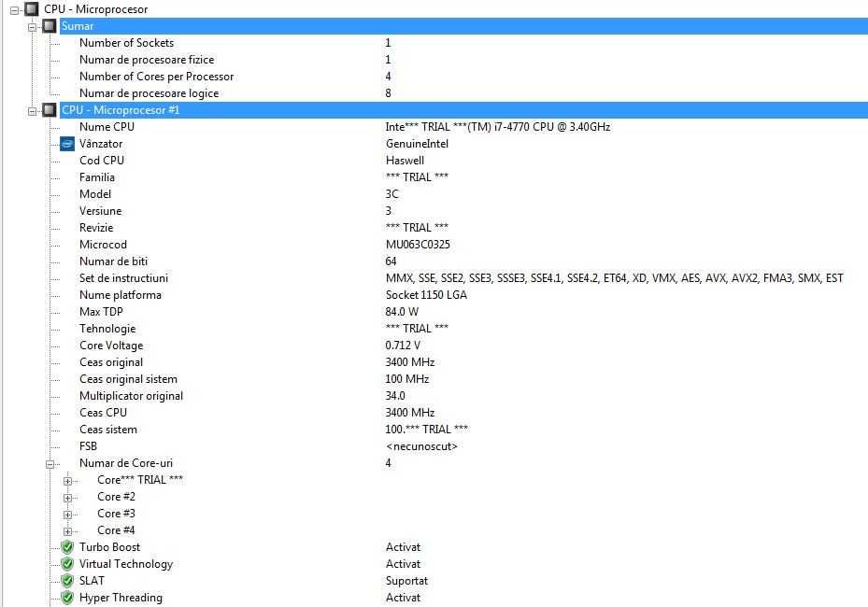Select the Nume CPU label

click(x=107, y=127)
